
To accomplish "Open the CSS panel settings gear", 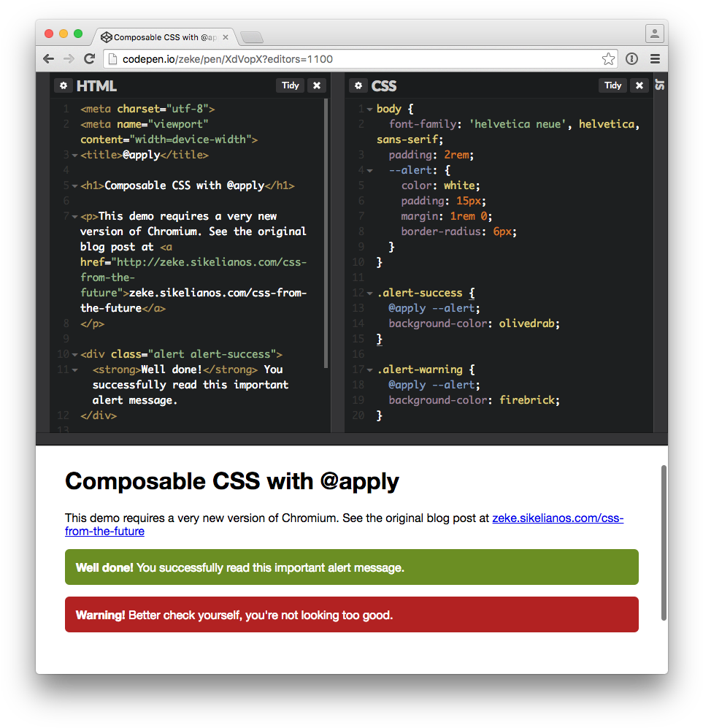I will click(x=358, y=85).
